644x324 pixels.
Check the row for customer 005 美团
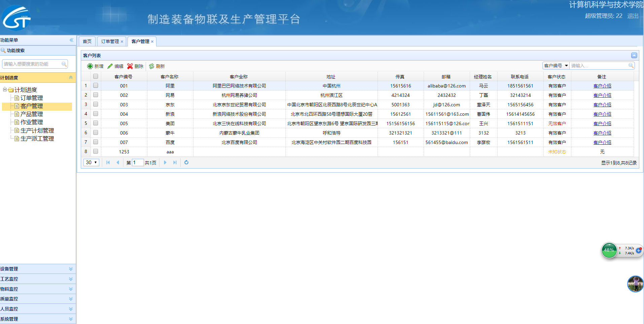(x=96, y=123)
